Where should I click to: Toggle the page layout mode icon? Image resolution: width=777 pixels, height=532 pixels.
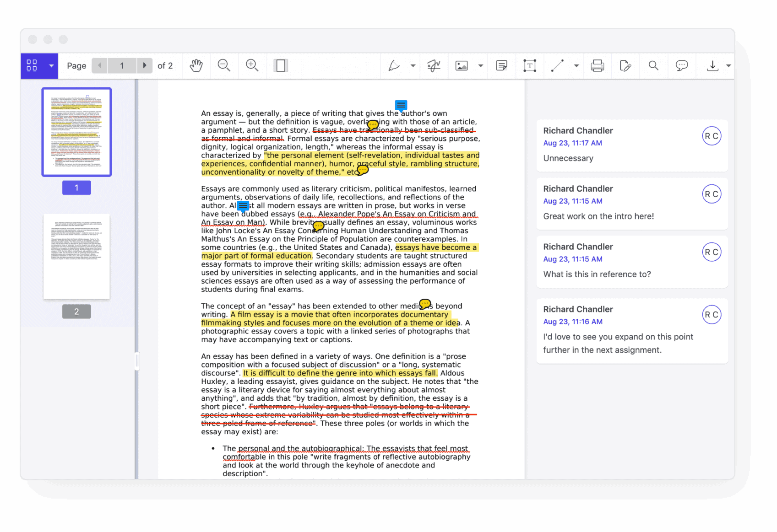point(281,65)
